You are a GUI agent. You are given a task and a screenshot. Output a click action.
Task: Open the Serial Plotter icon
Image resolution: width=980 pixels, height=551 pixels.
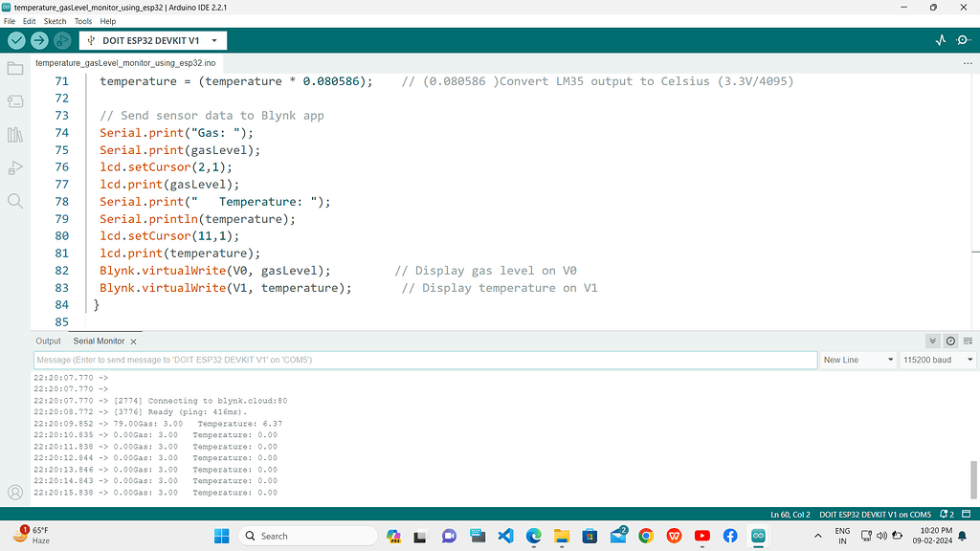[x=939, y=41]
